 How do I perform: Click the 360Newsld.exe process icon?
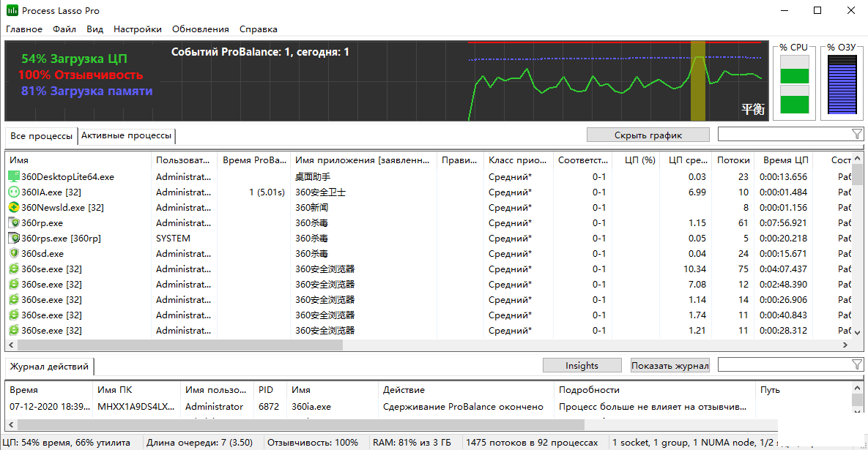14,207
